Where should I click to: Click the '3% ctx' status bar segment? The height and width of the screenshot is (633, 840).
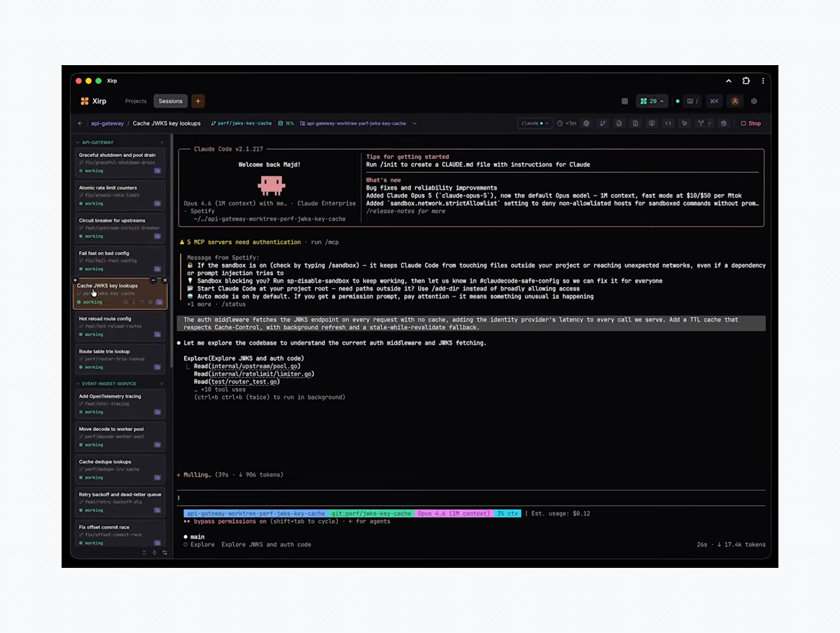click(508, 513)
